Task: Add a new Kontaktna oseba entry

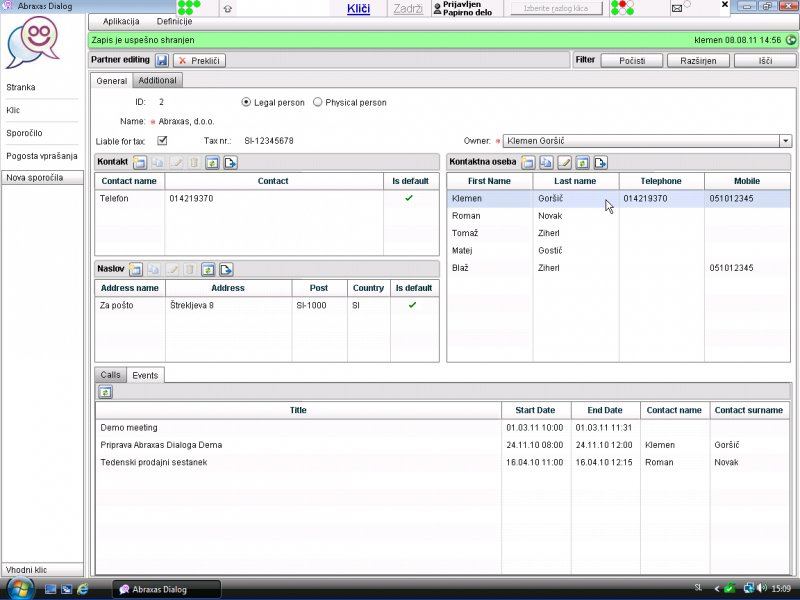Action: [x=528, y=163]
